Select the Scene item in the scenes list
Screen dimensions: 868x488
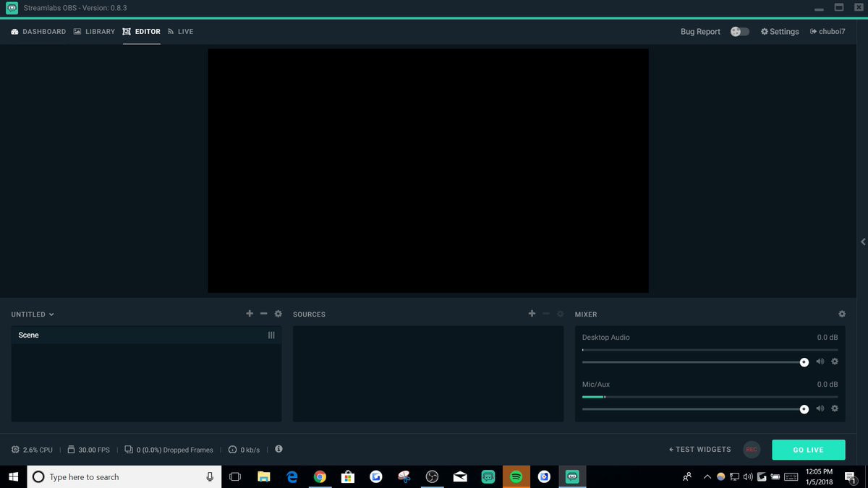146,335
